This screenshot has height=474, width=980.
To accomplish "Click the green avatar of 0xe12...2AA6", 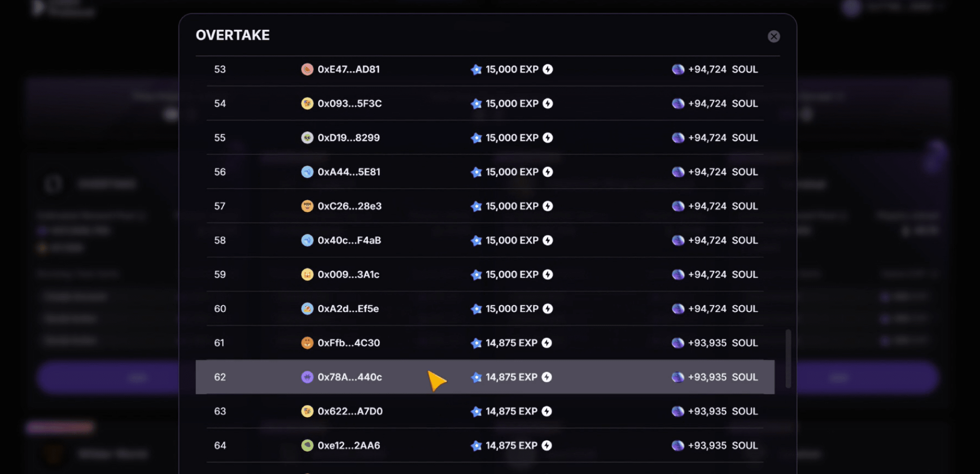I will click(x=307, y=445).
